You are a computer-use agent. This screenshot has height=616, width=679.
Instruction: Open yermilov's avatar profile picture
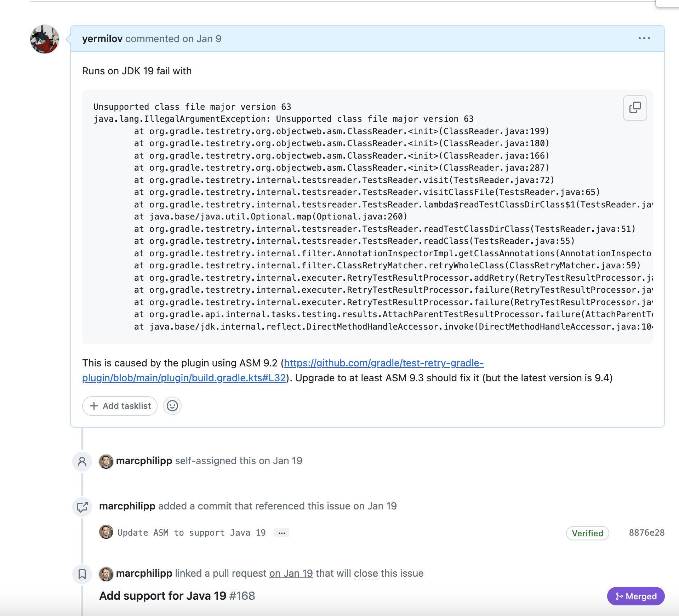(x=45, y=39)
